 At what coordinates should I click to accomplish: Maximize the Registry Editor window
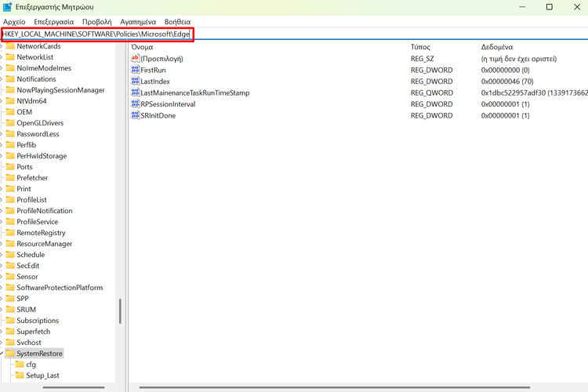pos(550,7)
